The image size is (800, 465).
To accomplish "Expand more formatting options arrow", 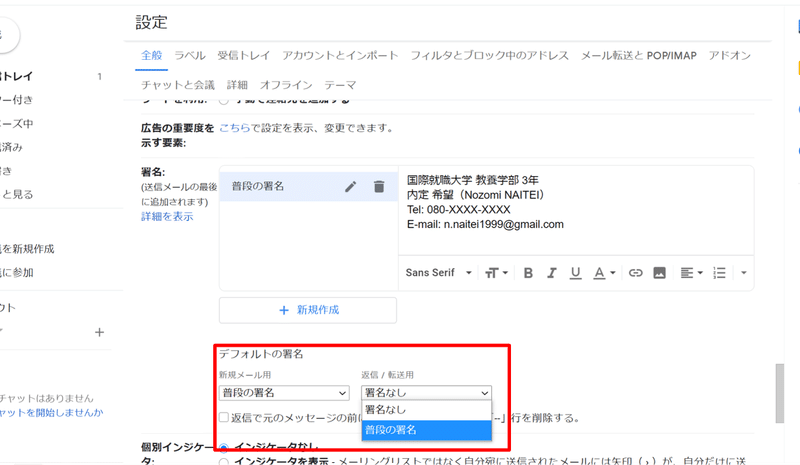I will point(743,273).
